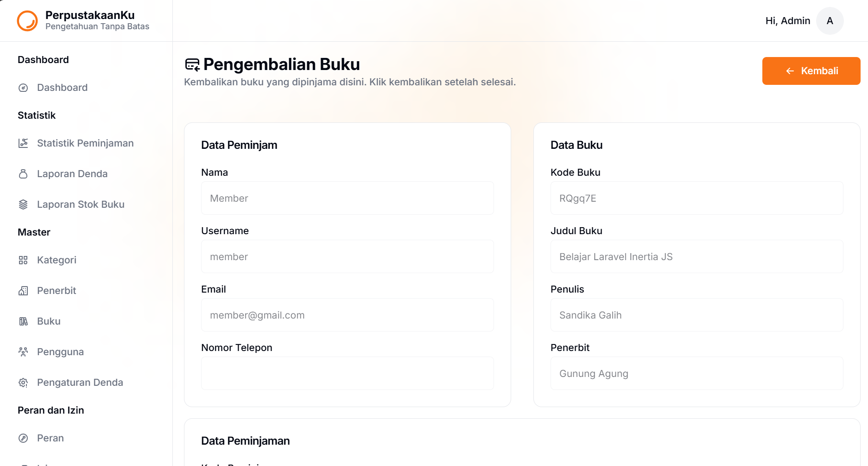Viewport: 868px width, 466px height.
Task: Click the Laporan Denda money bag icon
Action: pyautogui.click(x=23, y=174)
